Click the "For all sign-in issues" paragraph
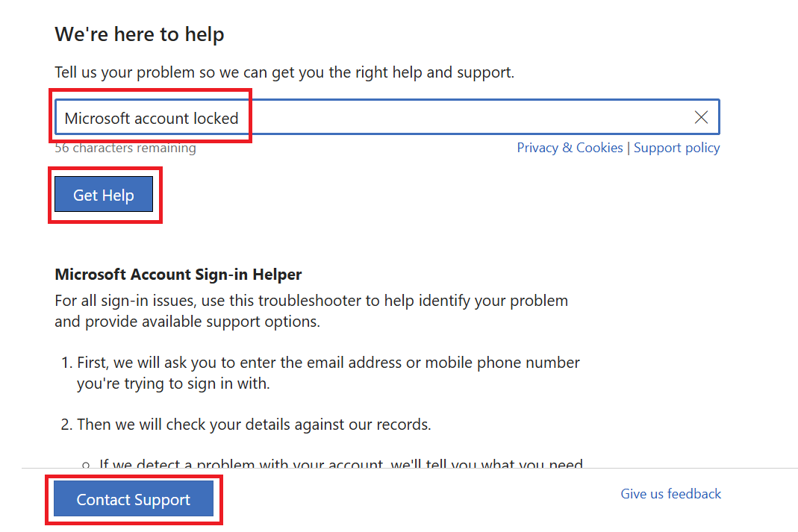This screenshot has height=532, width=798. (311, 310)
